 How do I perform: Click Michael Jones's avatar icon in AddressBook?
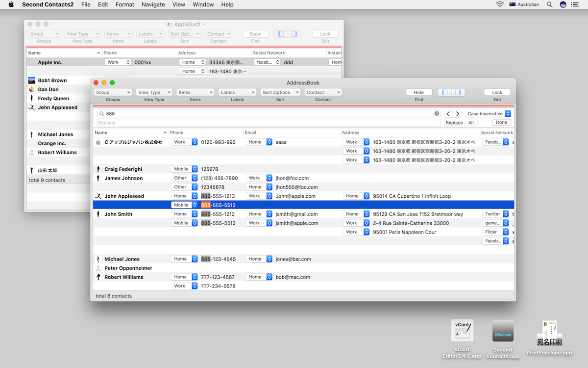[98, 259]
